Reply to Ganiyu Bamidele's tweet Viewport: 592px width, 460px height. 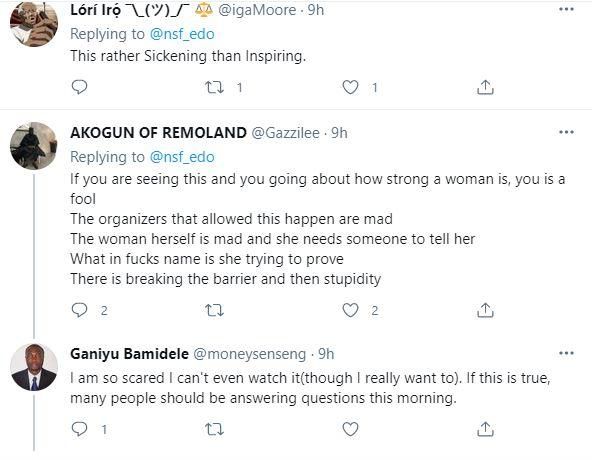tap(79, 429)
